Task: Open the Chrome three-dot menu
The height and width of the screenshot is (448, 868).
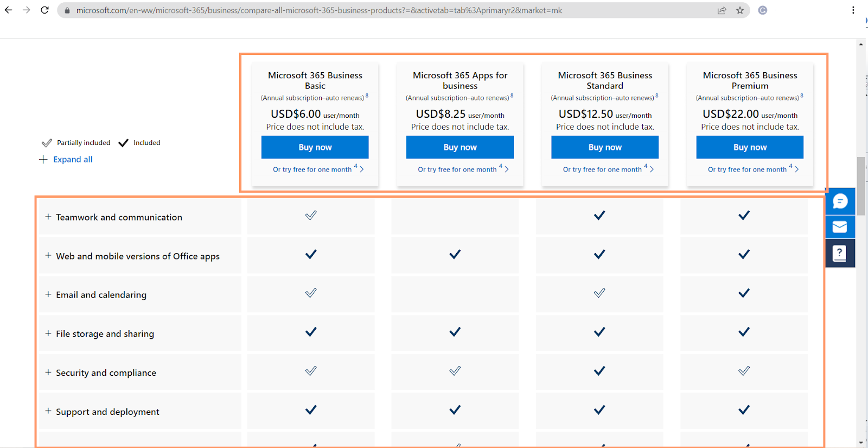Action: [853, 10]
